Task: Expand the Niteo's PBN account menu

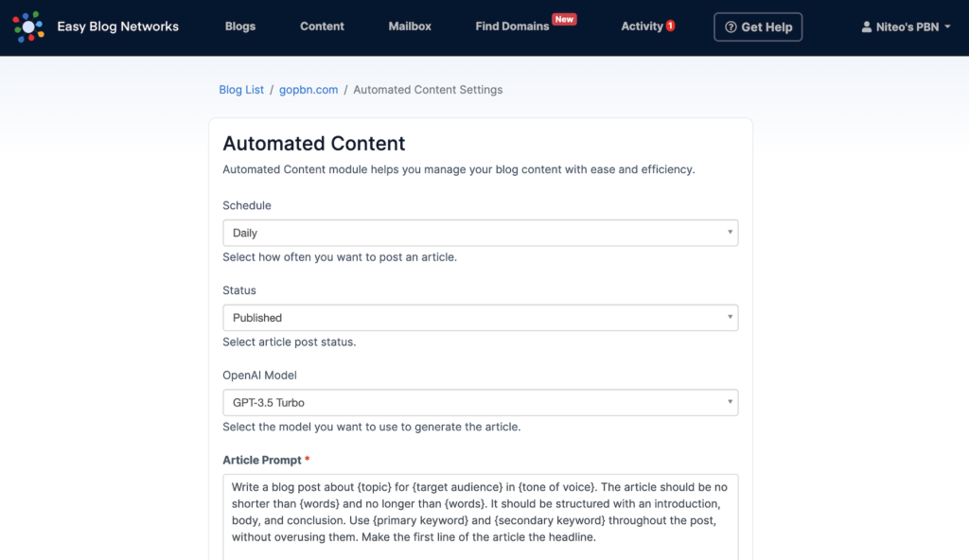Action: click(x=904, y=26)
